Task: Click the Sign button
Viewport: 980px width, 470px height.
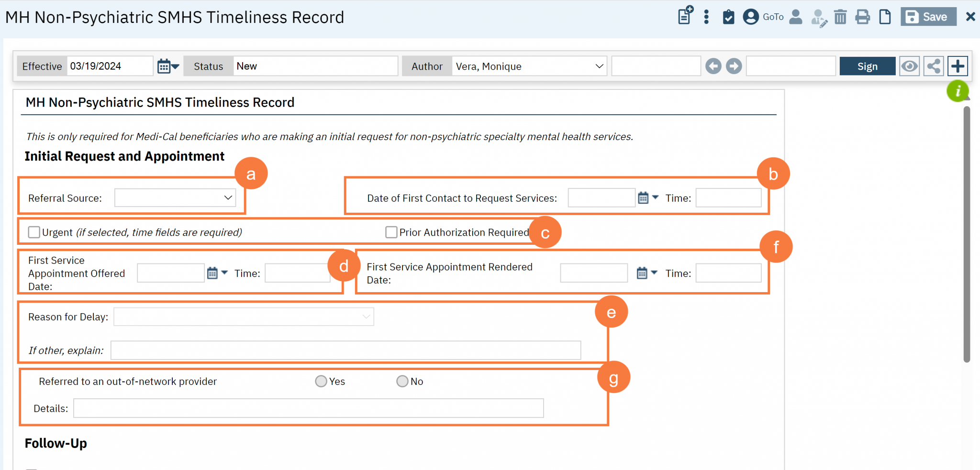Action: tap(868, 66)
